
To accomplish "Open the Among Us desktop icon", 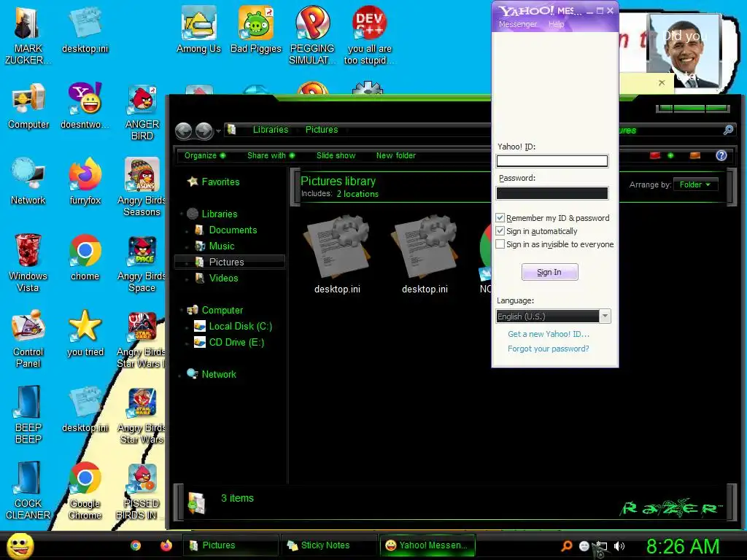I will pos(198,29).
